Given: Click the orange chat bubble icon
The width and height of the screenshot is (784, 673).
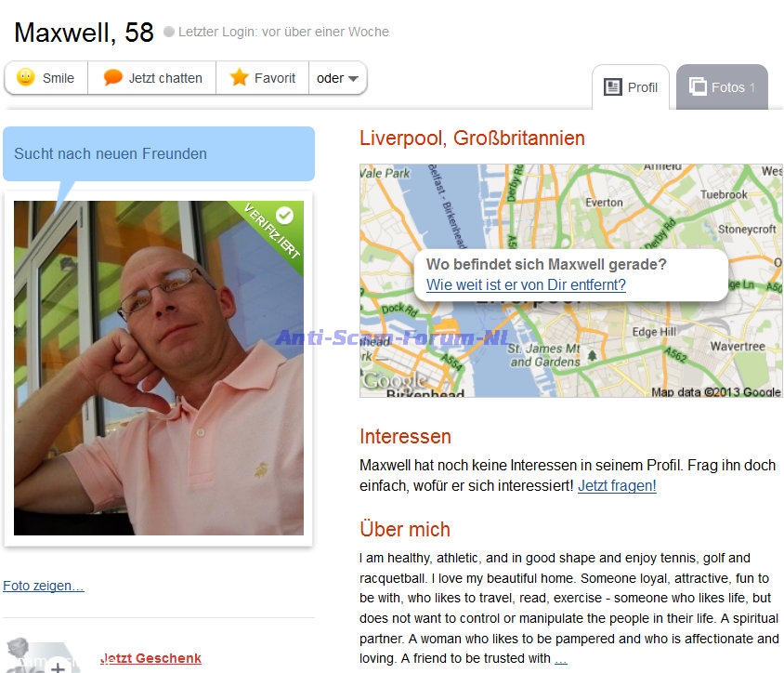Looking at the screenshot, I should coord(112,77).
